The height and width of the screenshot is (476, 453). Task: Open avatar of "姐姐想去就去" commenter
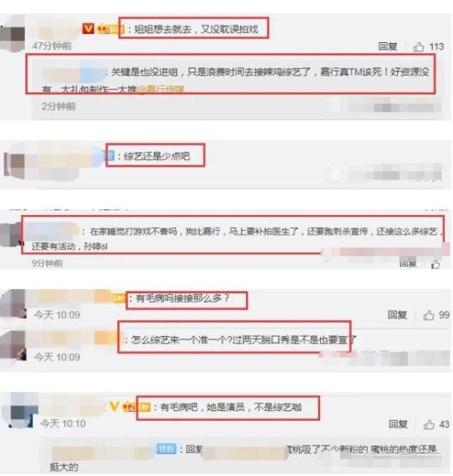pyautogui.click(x=13, y=33)
